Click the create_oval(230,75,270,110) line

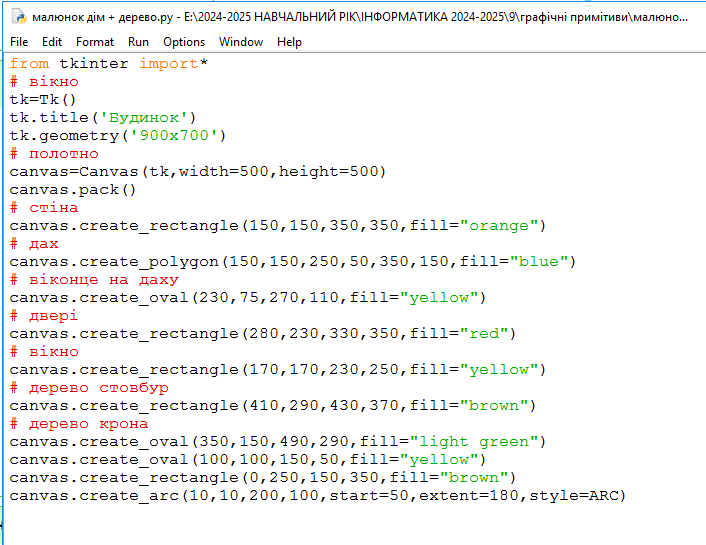tap(248, 298)
